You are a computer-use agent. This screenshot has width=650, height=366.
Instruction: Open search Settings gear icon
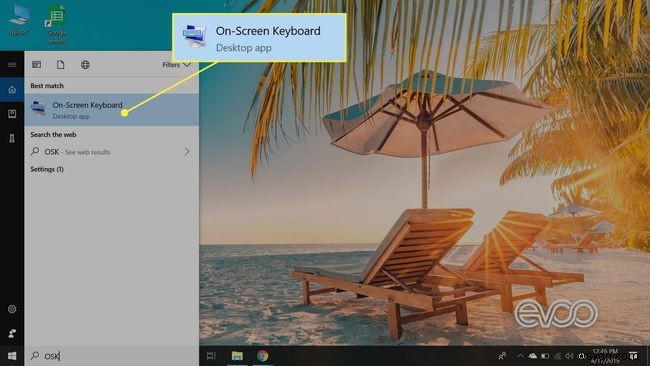(12, 309)
